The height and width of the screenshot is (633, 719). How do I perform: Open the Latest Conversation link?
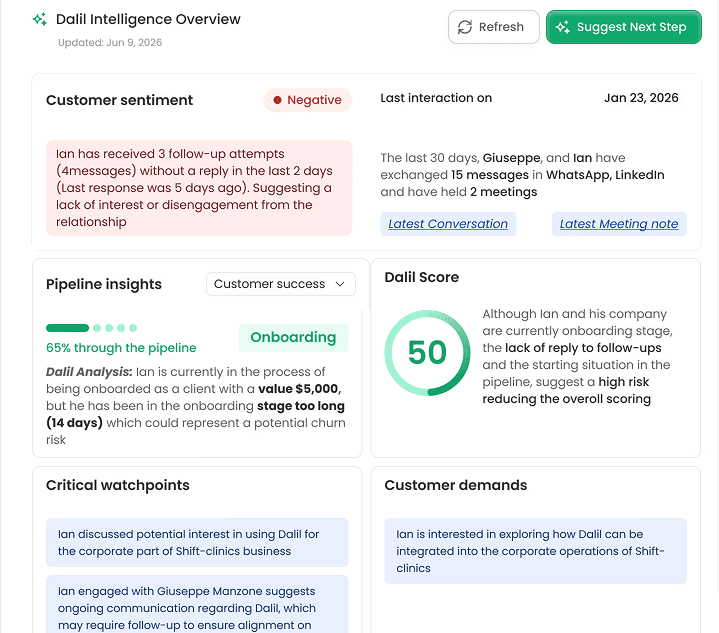tap(448, 224)
